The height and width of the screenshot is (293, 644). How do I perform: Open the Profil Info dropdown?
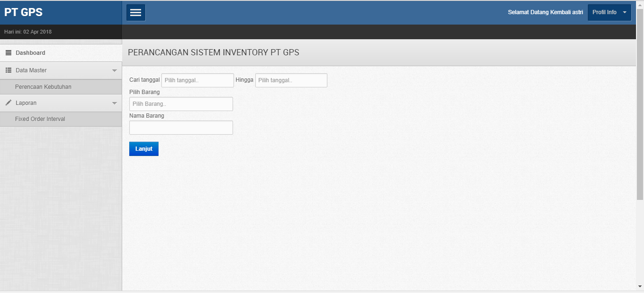[609, 13]
